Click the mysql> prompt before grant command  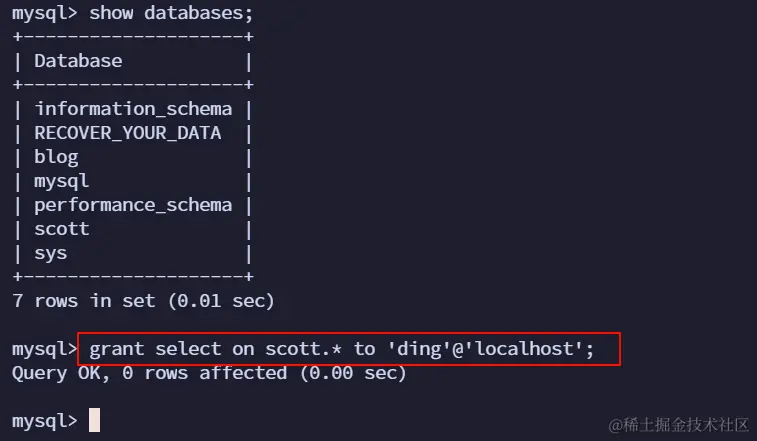44,349
